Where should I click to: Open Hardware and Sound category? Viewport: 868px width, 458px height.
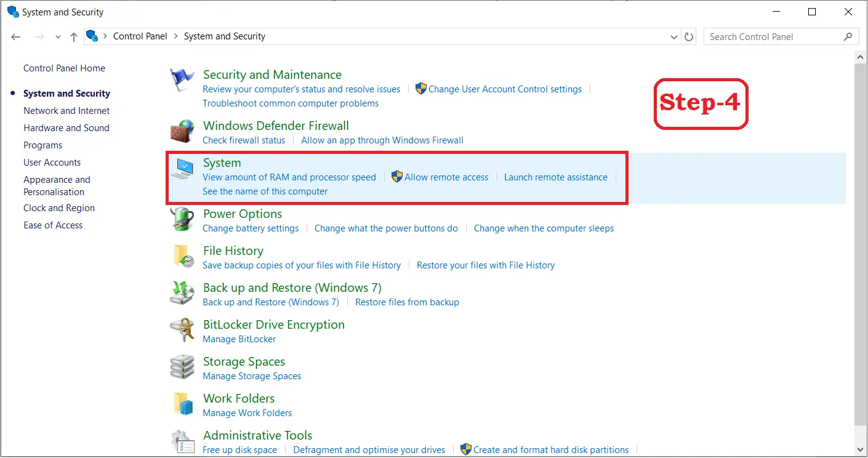66,128
